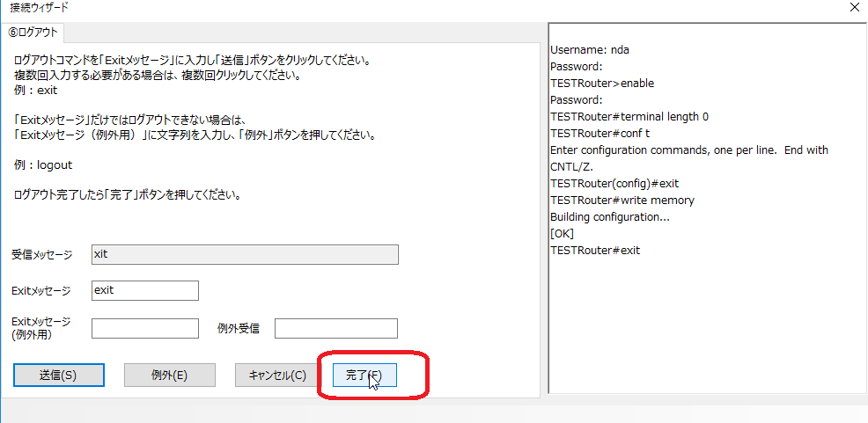Cancel the wizard with キャンセル(C)
Image resolution: width=868 pixels, height=423 pixels.
(278, 375)
